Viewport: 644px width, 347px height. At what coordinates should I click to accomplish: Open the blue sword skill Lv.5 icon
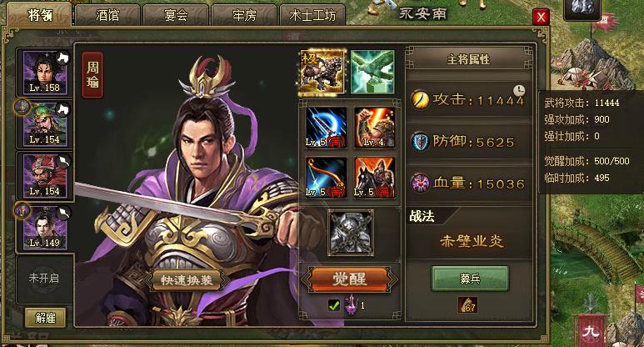click(x=326, y=128)
